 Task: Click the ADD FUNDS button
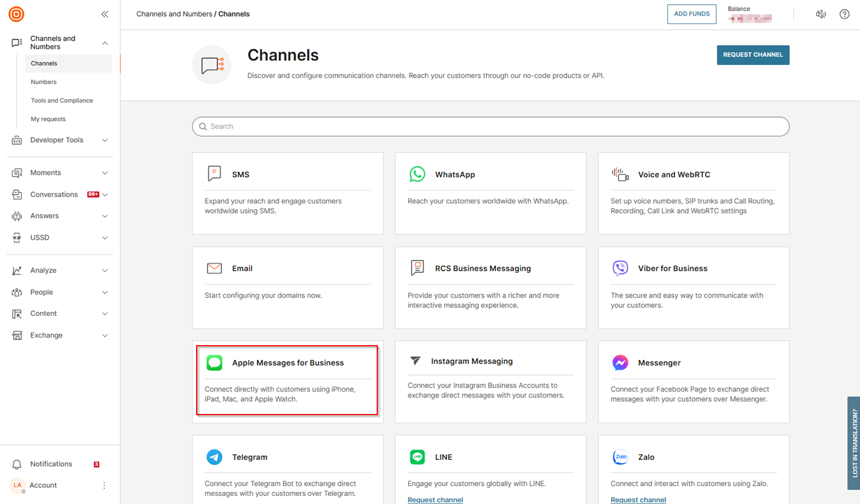point(691,14)
